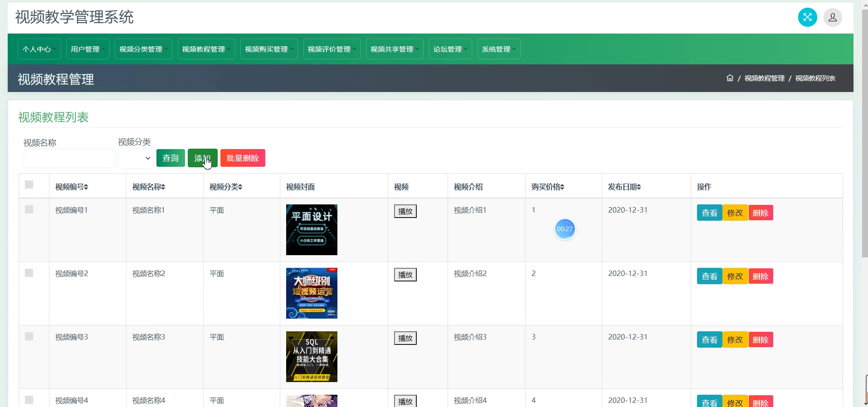Click 修改 for 视频编号2
The image size is (868, 407).
coord(735,276)
